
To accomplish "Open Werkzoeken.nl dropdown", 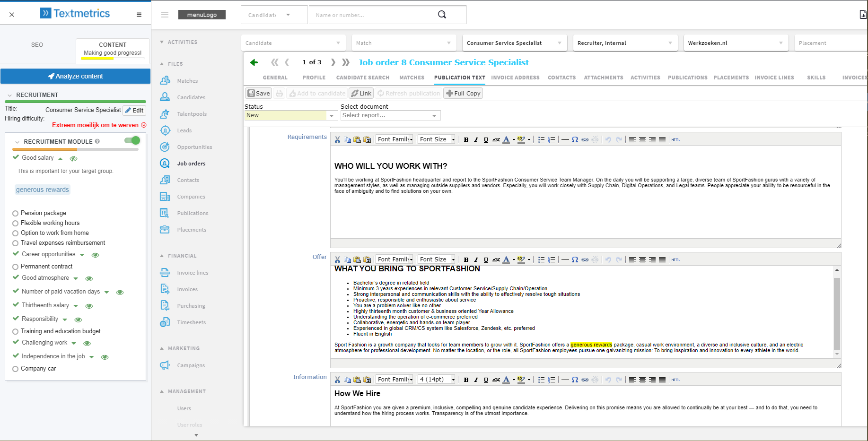I will (736, 43).
